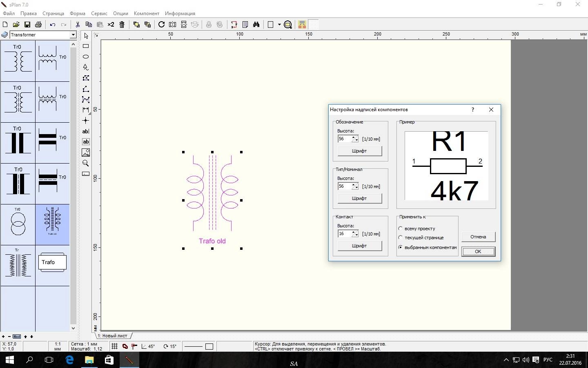Select 'выбранным компонентам' radio option
This screenshot has width=588, height=368.
pyautogui.click(x=428, y=247)
